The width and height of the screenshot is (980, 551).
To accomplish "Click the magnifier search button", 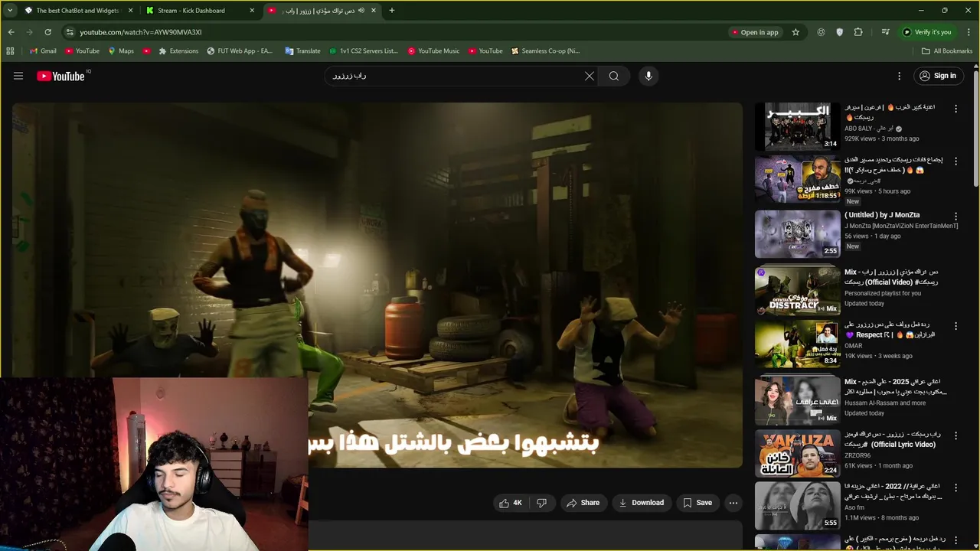I will pyautogui.click(x=614, y=76).
